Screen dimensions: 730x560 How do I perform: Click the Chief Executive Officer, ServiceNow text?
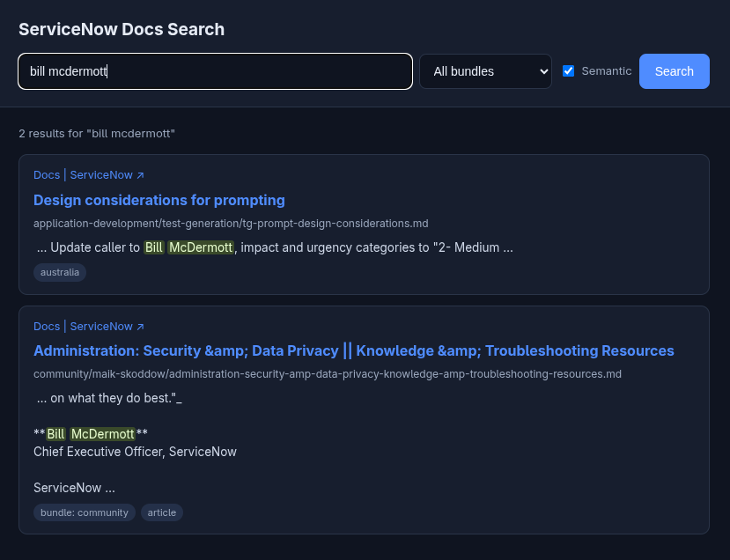(x=135, y=452)
